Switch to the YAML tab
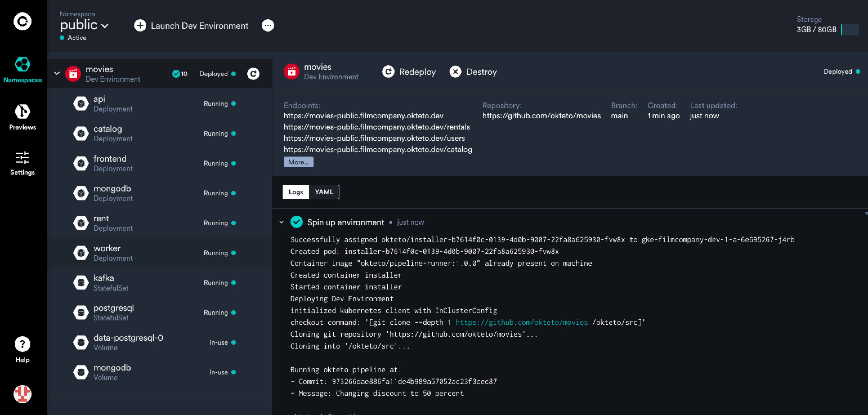The image size is (868, 415). [324, 192]
